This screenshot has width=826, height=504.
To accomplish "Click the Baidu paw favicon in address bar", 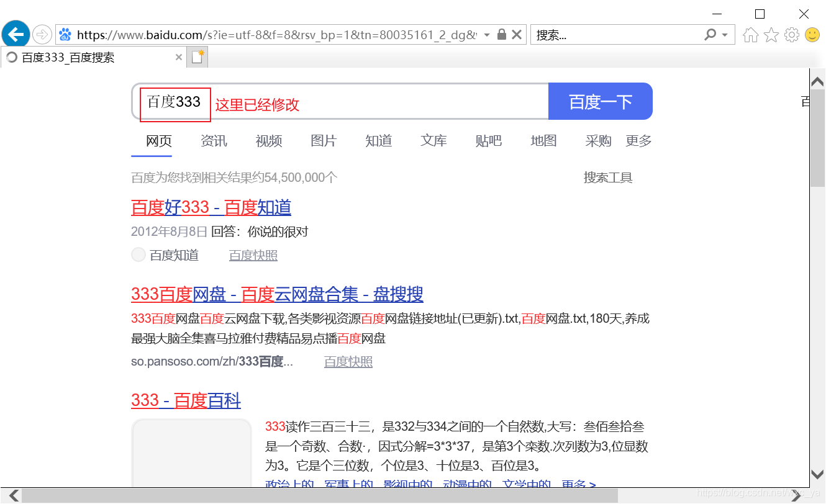I will coord(65,35).
